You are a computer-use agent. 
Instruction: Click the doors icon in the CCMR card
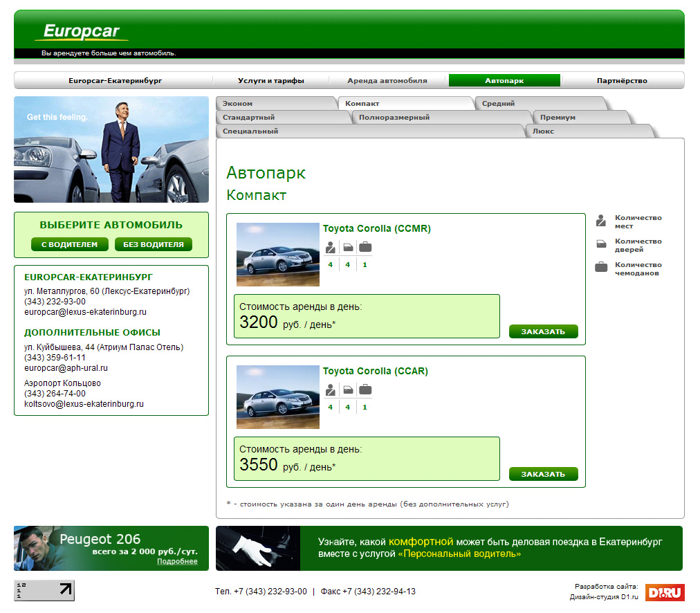click(348, 247)
